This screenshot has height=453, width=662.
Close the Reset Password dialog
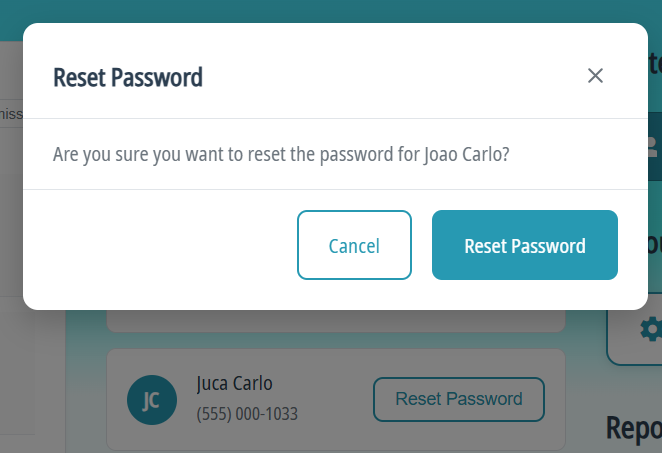click(x=596, y=76)
